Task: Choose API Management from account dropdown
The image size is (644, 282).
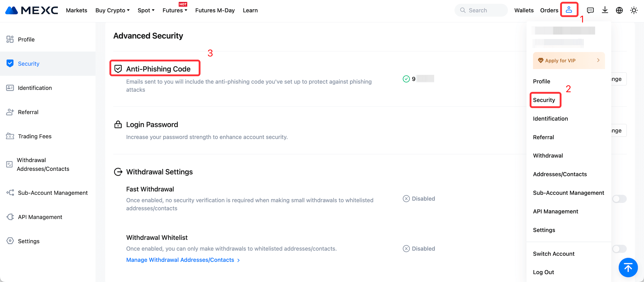Action: [555, 211]
